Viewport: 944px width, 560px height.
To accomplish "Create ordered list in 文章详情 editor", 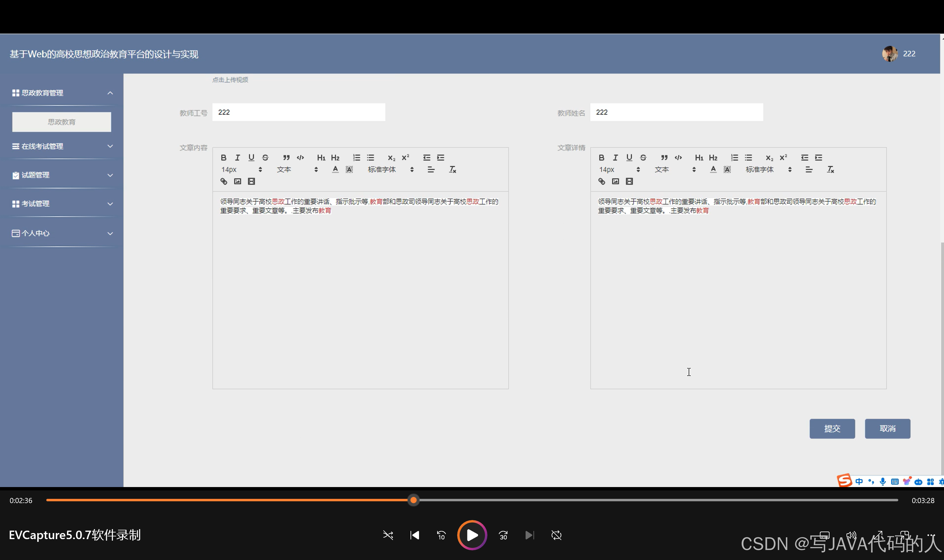I will pos(734,158).
